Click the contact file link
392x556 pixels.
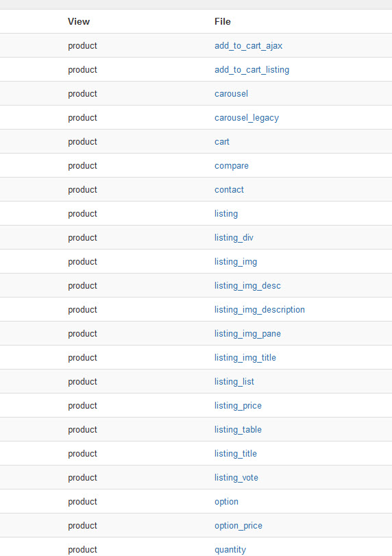click(x=229, y=190)
